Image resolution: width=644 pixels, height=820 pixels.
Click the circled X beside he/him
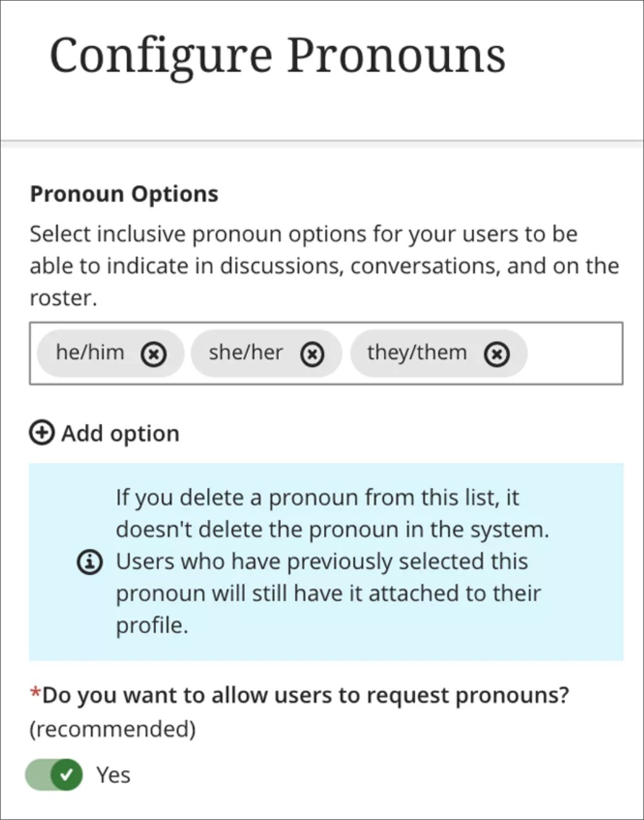(x=153, y=354)
